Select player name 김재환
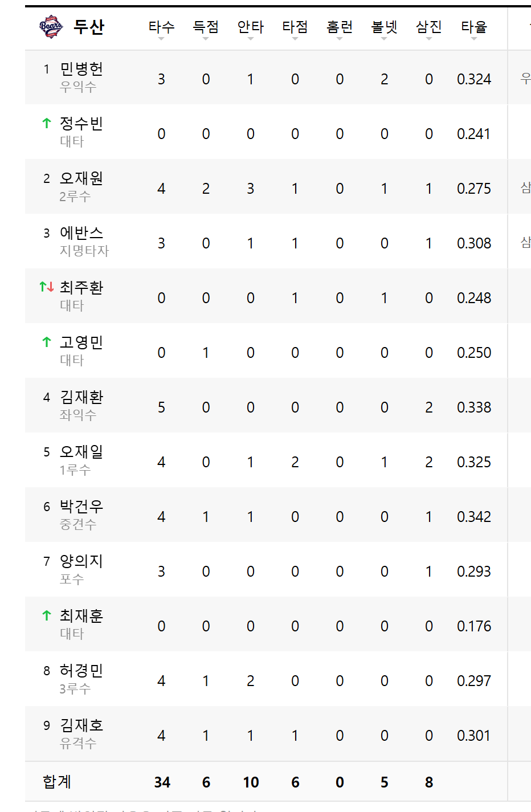 click(81, 397)
